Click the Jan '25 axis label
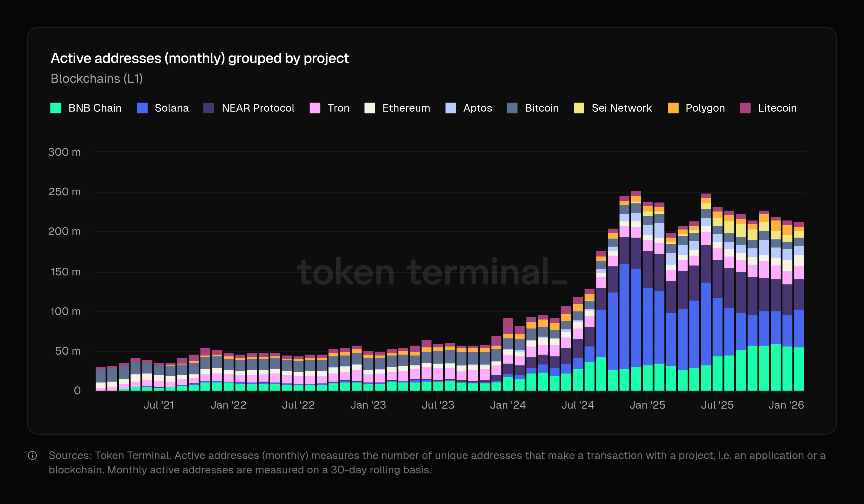This screenshot has height=504, width=864. point(647,405)
